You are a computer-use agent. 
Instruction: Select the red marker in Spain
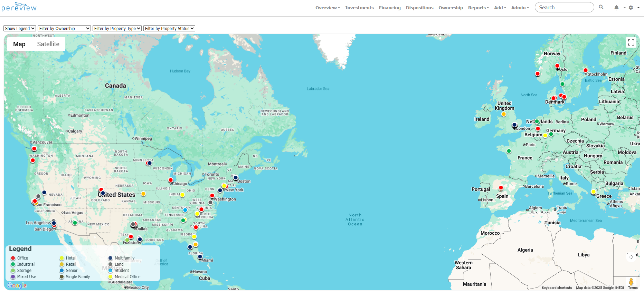[501, 188]
